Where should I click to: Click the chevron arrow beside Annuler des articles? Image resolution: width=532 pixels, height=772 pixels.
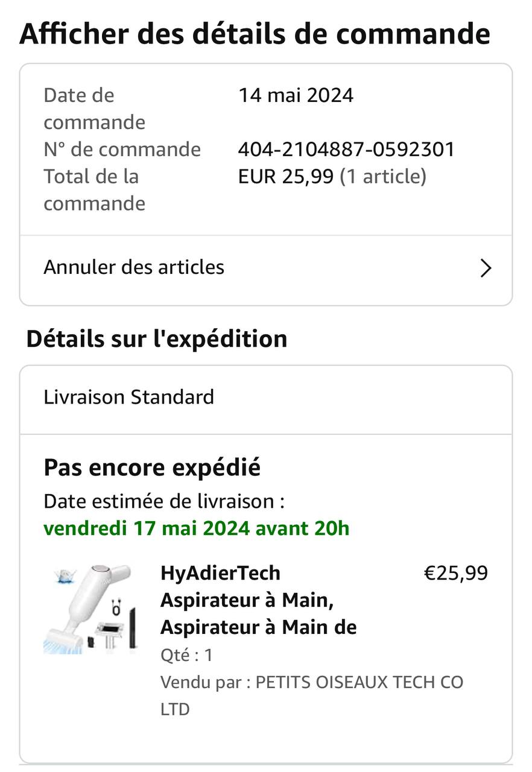[x=486, y=268]
